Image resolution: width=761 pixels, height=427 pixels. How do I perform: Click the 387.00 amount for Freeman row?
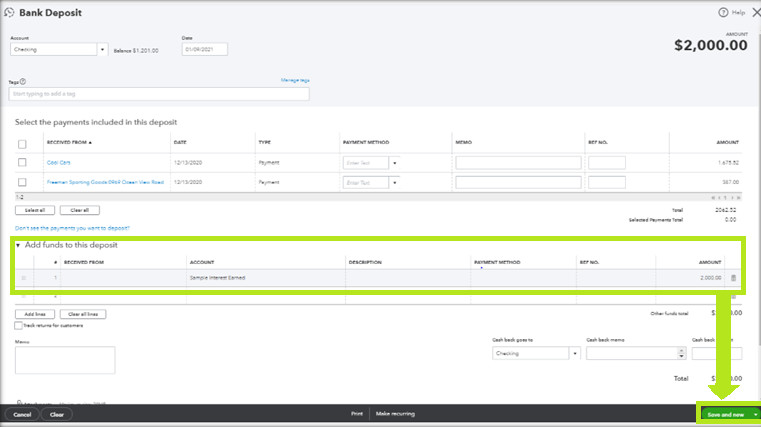pyautogui.click(x=730, y=182)
